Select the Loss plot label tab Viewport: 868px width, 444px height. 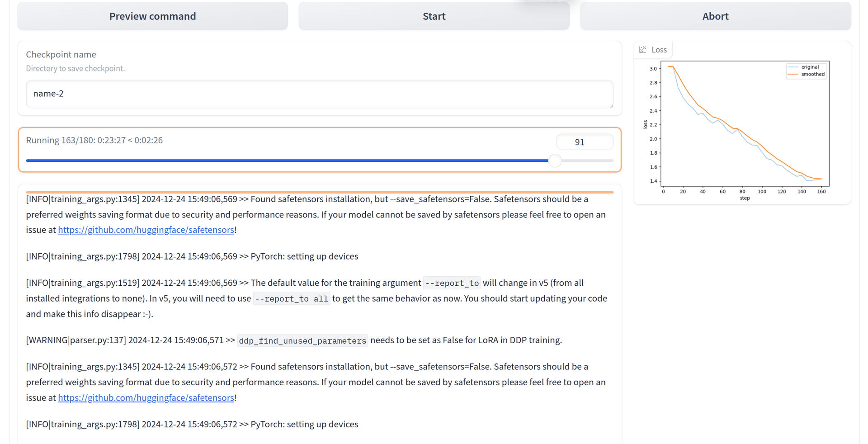pos(653,50)
